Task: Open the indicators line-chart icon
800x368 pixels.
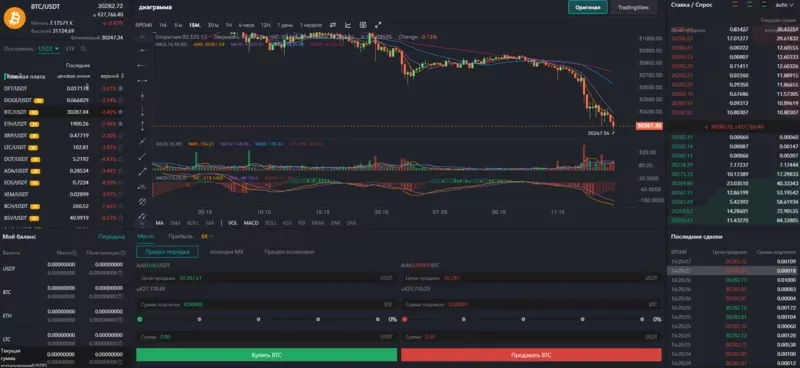Action: point(348,24)
